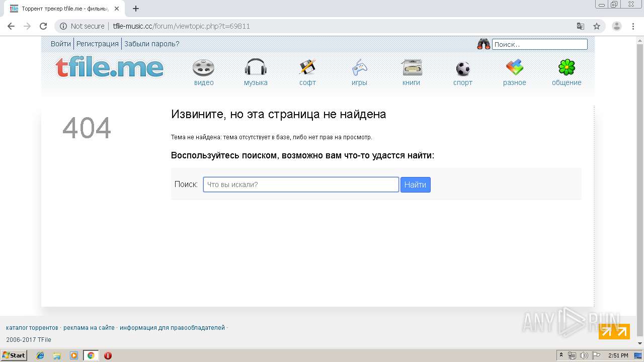Open the red Opera-style taskbar icon

108,355
